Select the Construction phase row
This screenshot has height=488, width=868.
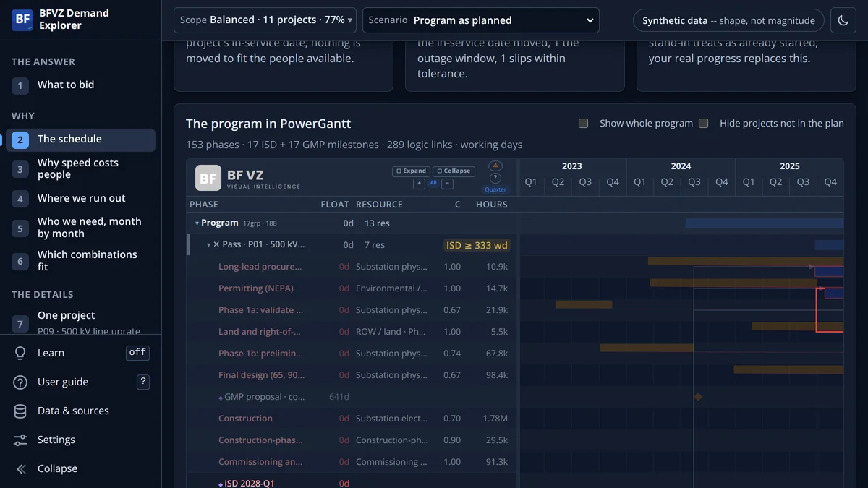click(x=352, y=419)
